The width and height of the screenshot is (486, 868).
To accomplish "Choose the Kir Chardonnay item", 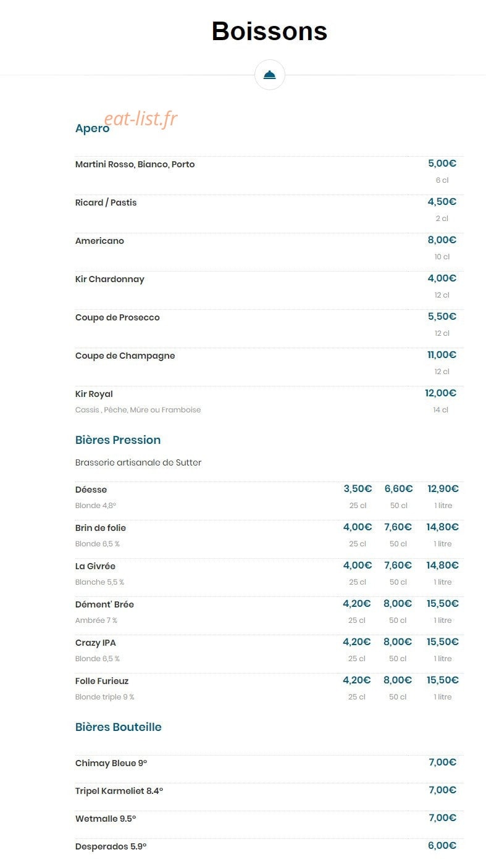I will pyautogui.click(x=110, y=279).
